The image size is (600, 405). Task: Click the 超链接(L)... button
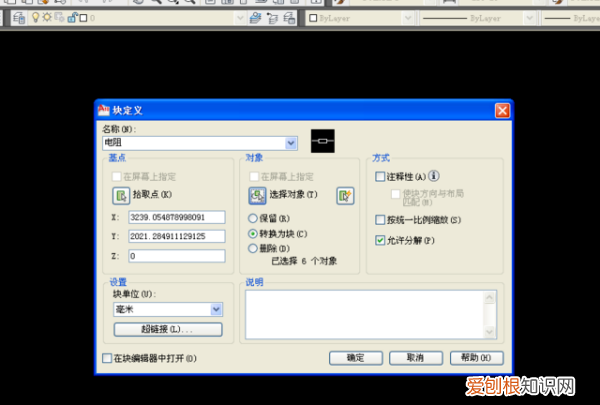pyautogui.click(x=168, y=329)
